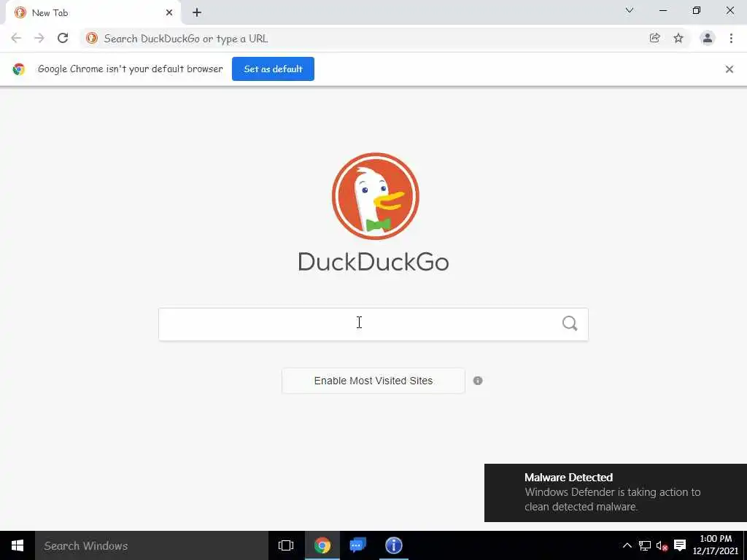Click the taskbar clock 1:00 PM
This screenshot has width=747, height=560.
pos(716,545)
